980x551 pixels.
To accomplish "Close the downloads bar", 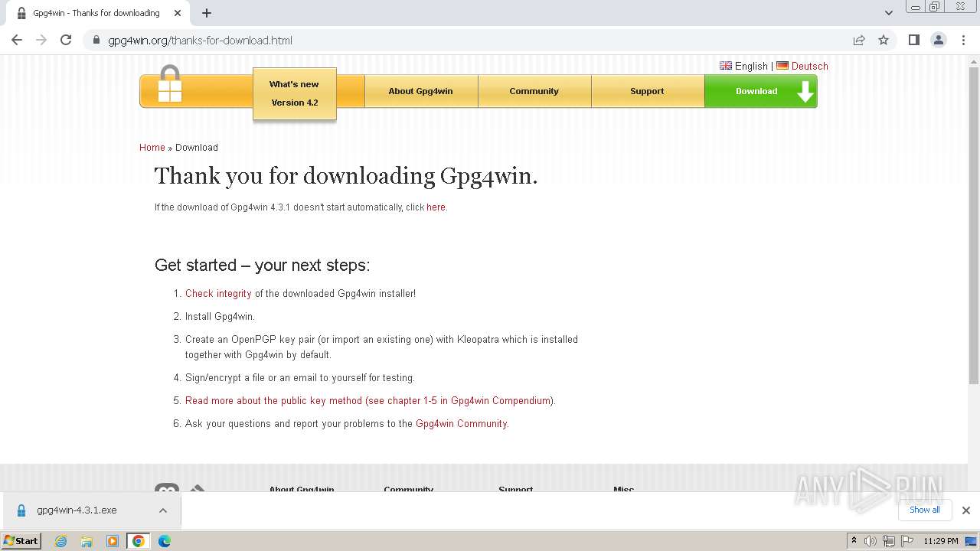I will 965,510.
